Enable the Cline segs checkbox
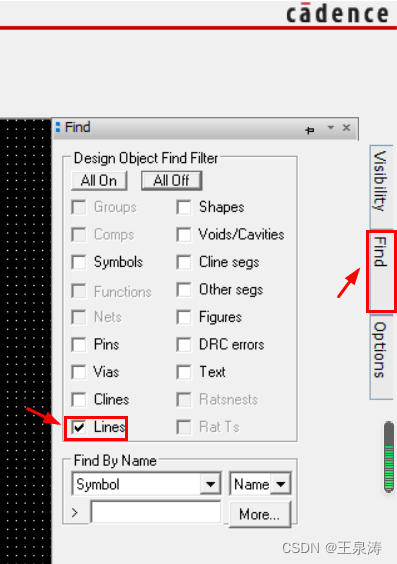Viewport: 397px width, 564px height. (184, 262)
